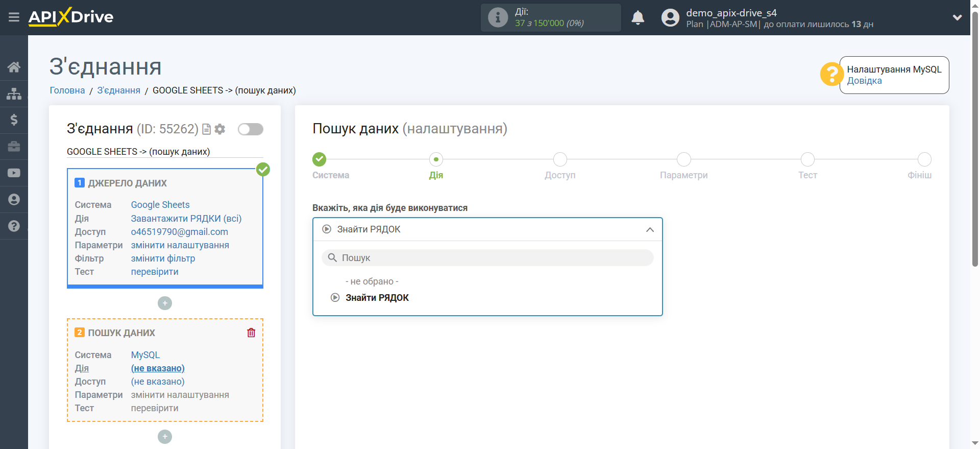Go to the 'Параметри' step
Viewport: 980px width, 449px height.
pos(684,159)
